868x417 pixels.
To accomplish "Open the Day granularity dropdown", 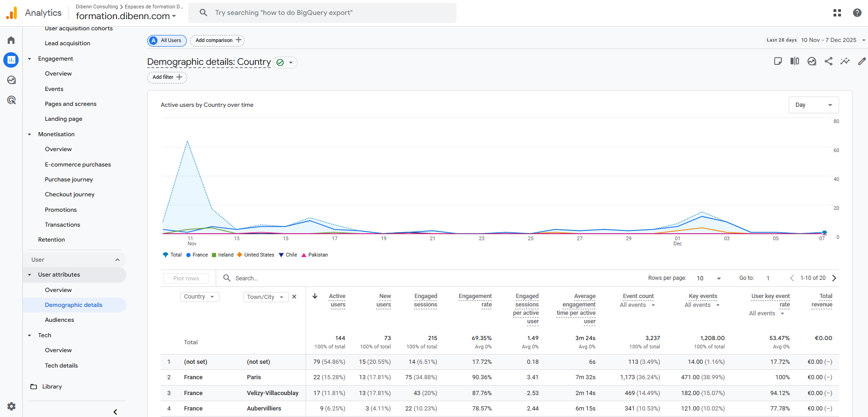I will click(813, 105).
